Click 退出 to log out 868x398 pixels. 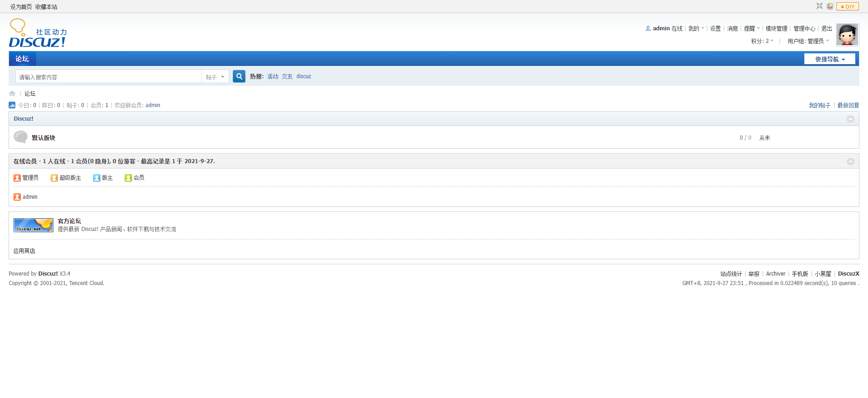(826, 28)
